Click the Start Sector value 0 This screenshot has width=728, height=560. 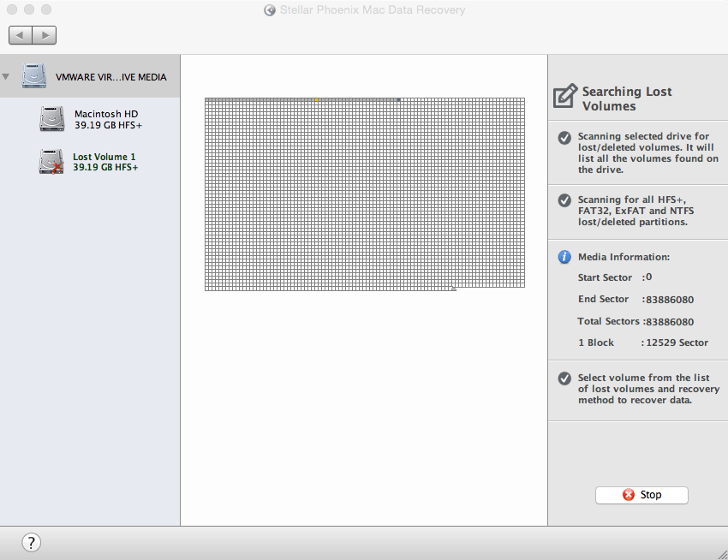[648, 277]
